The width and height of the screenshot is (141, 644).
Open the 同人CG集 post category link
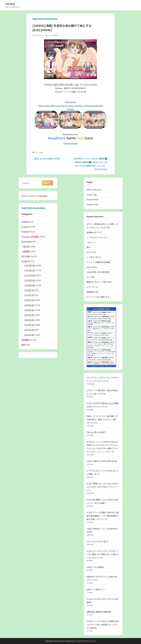[x=39, y=152]
